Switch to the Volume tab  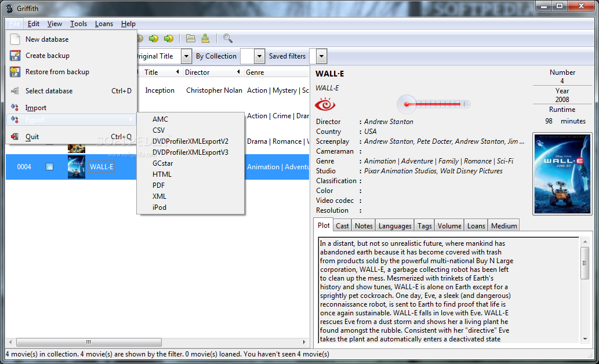[x=449, y=225]
